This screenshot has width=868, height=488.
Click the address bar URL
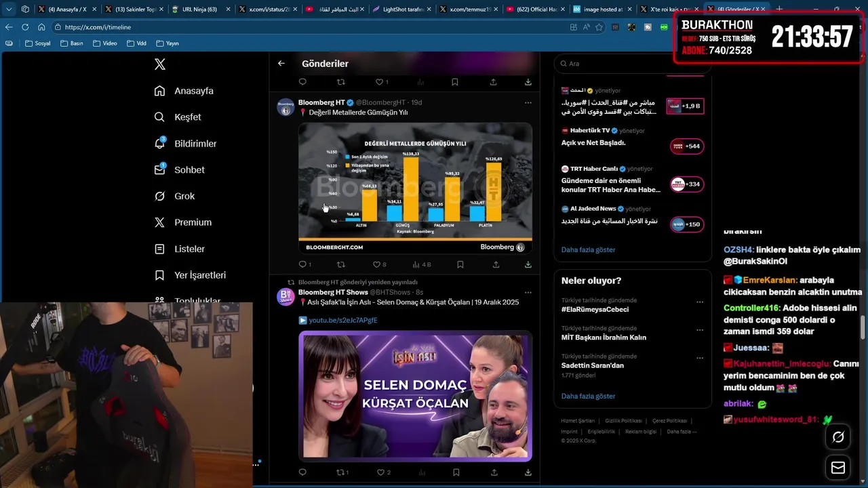point(98,27)
